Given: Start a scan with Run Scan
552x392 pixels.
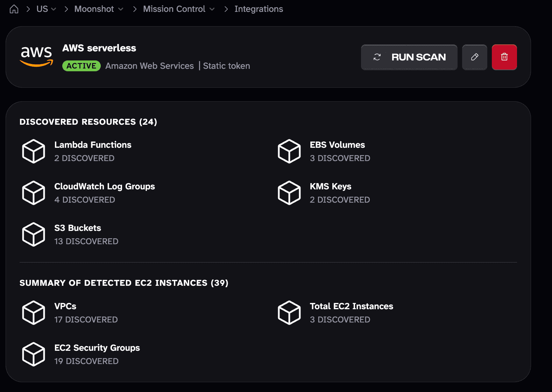Looking at the screenshot, I should point(409,57).
